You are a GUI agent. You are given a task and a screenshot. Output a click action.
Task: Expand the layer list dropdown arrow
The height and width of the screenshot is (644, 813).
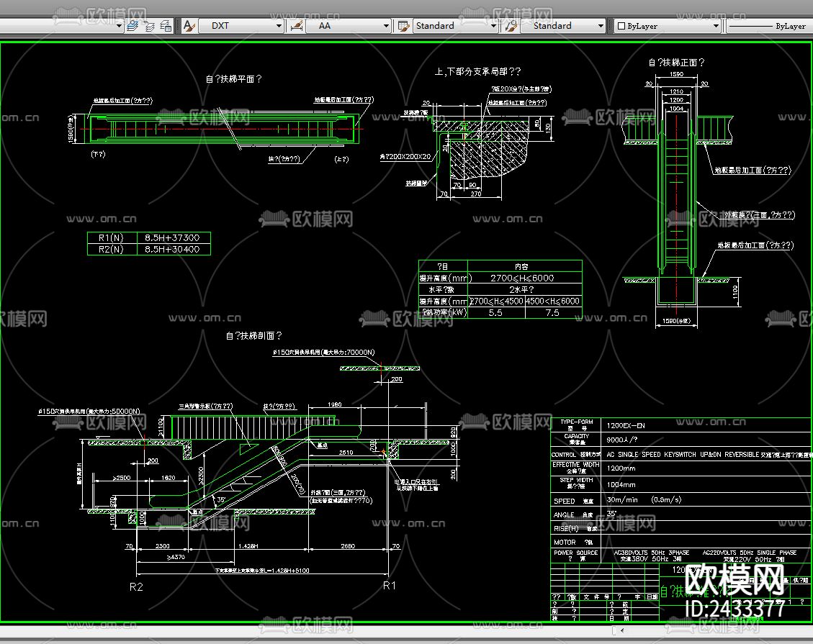tap(119, 25)
